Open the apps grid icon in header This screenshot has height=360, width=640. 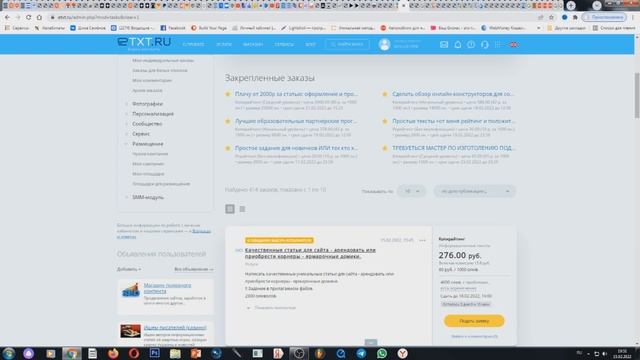pyautogui.click(x=498, y=44)
